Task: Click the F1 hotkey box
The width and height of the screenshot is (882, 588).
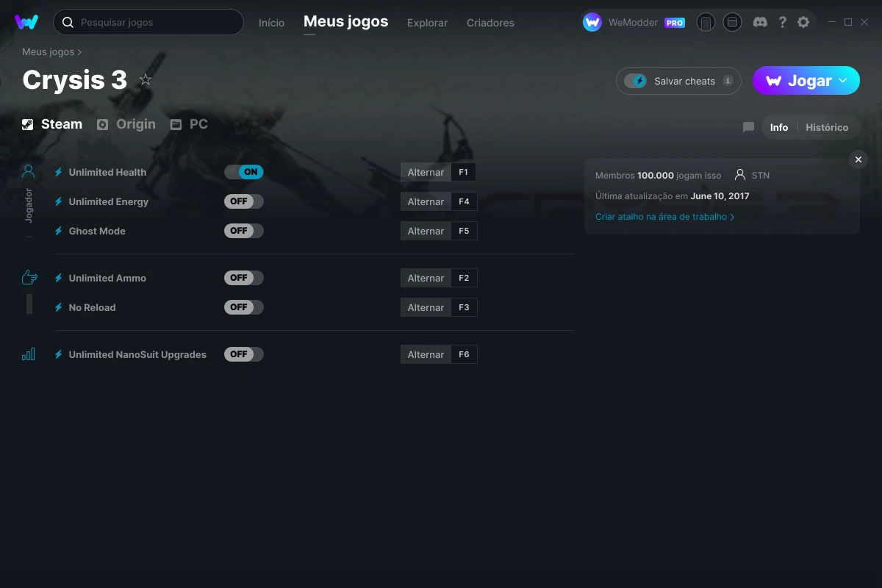Action: [464, 172]
